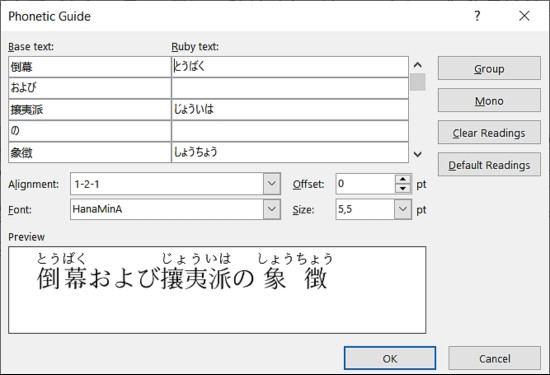
Task: Click the Alignment label
Action: [x=33, y=184]
